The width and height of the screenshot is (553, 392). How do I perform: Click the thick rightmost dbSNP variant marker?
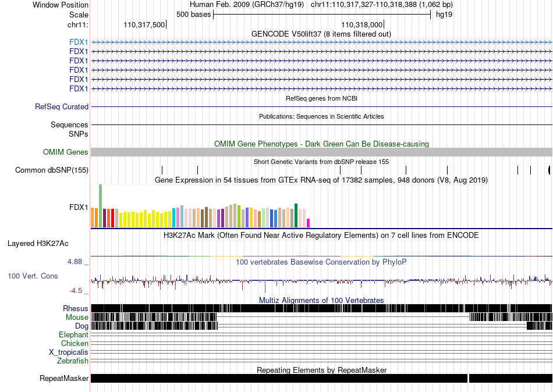(549, 170)
